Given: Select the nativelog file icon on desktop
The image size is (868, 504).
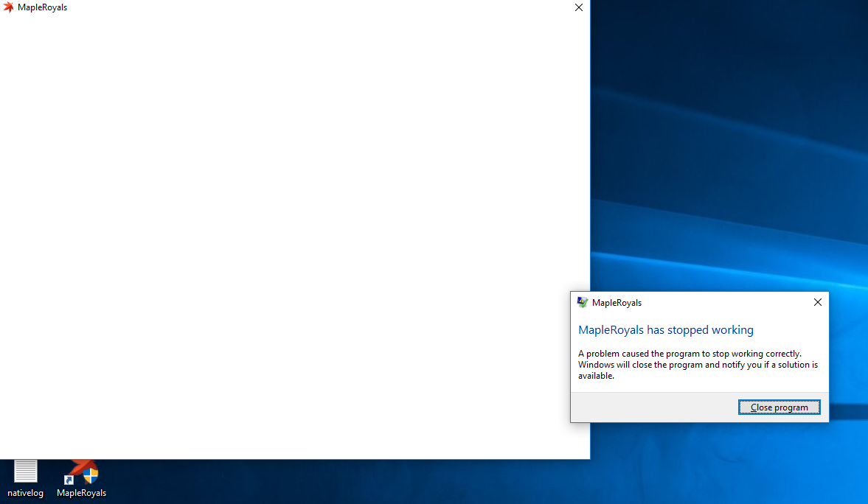Looking at the screenshot, I should click(26, 472).
